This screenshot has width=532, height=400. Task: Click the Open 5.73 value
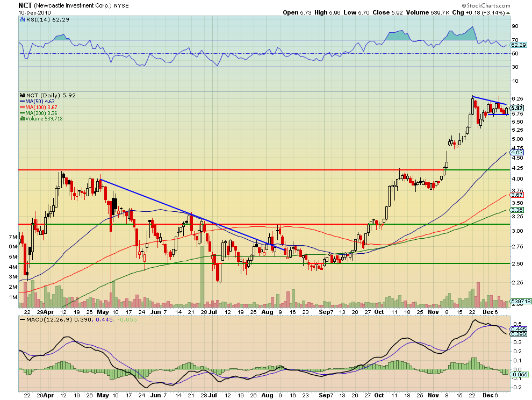pos(297,12)
